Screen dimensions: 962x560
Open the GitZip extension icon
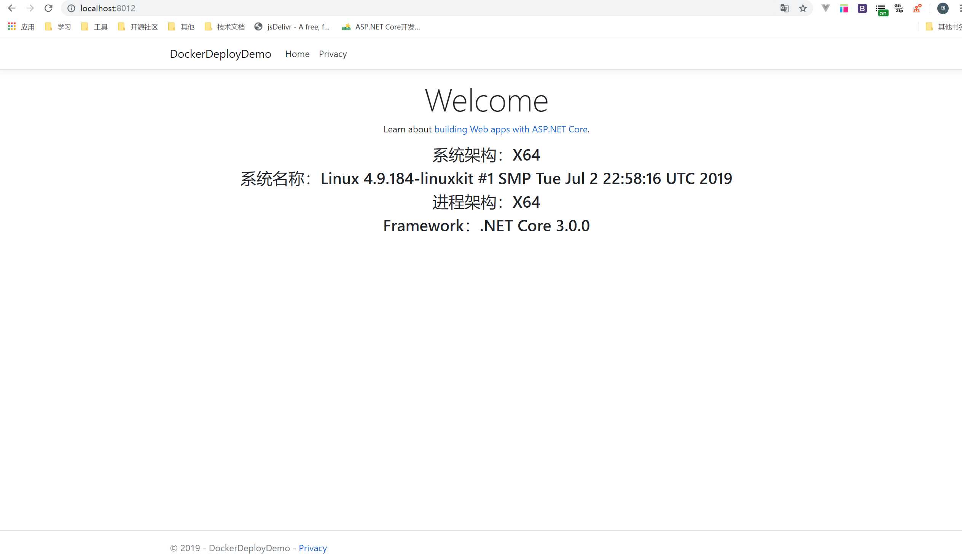tap(898, 8)
